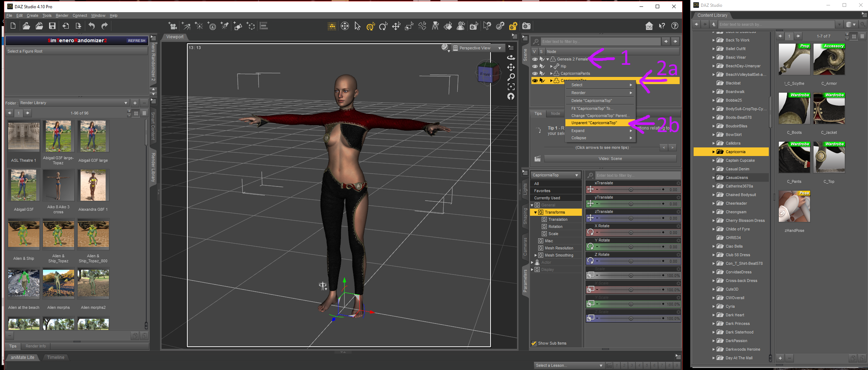This screenshot has width=868, height=370.
Task: Toggle selectability arrow for CapricorniaPants
Action: click(542, 73)
